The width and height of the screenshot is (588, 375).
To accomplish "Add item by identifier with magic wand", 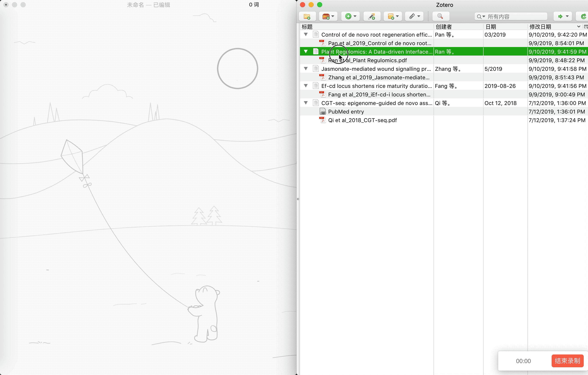I will 372,16.
